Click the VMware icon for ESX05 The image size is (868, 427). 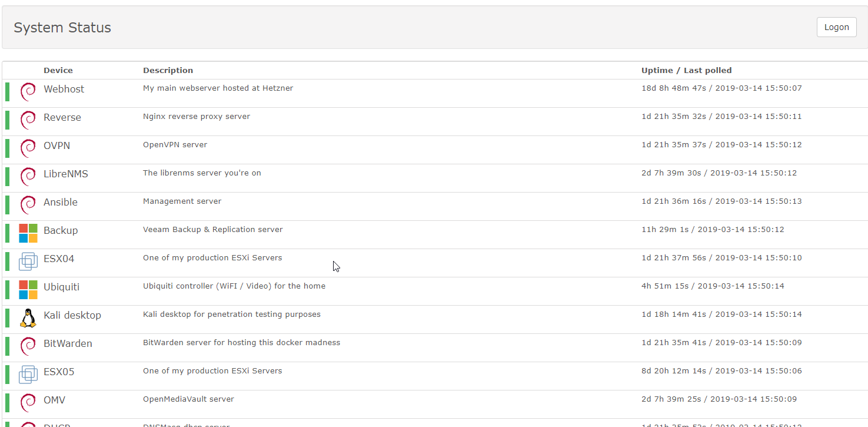coord(28,375)
